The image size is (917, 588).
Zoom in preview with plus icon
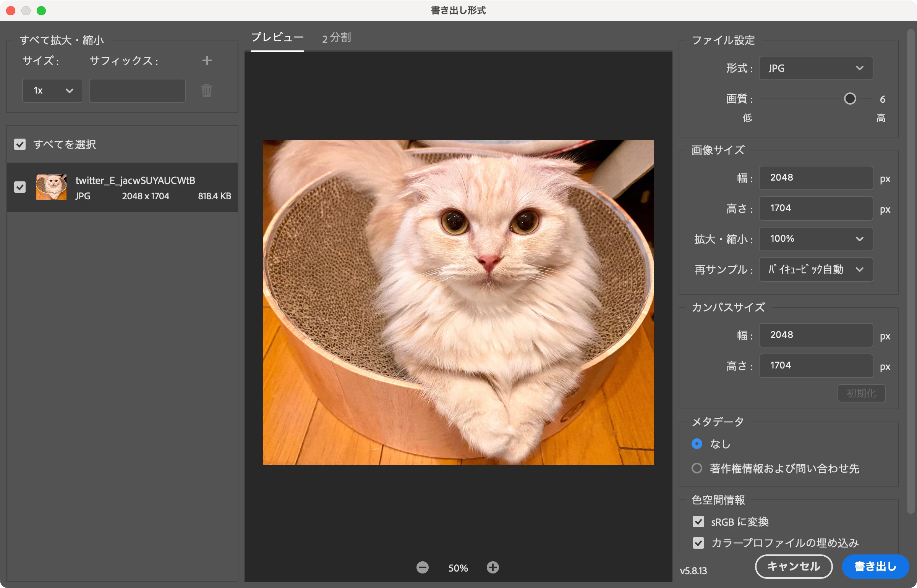(493, 567)
